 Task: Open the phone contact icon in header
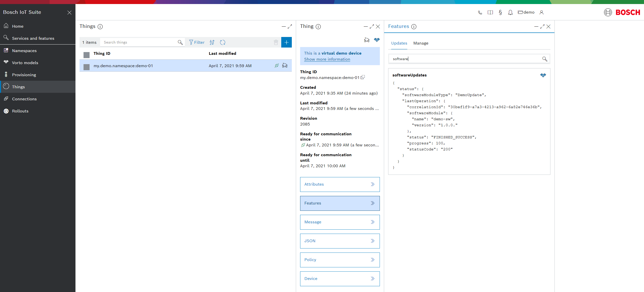click(480, 12)
